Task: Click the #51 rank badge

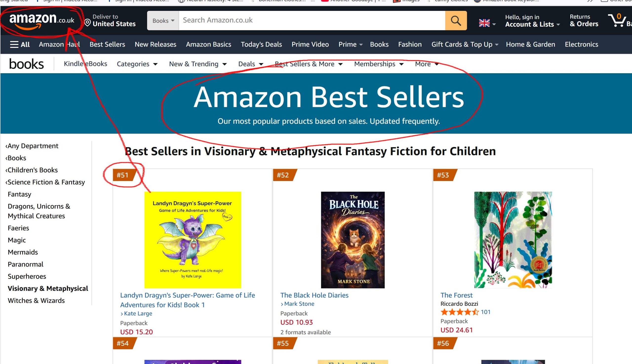Action: (x=123, y=175)
